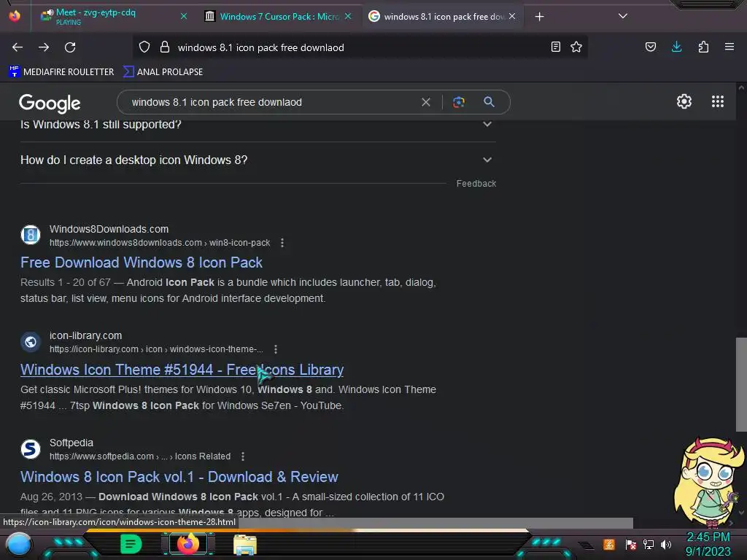The image size is (747, 560).
Task: Open the Google apps grid
Action: 718,101
